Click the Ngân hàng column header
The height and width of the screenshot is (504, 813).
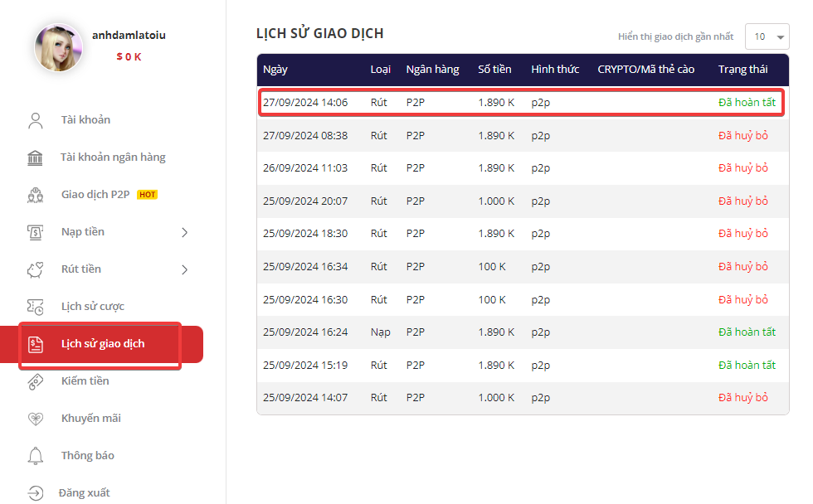point(432,70)
